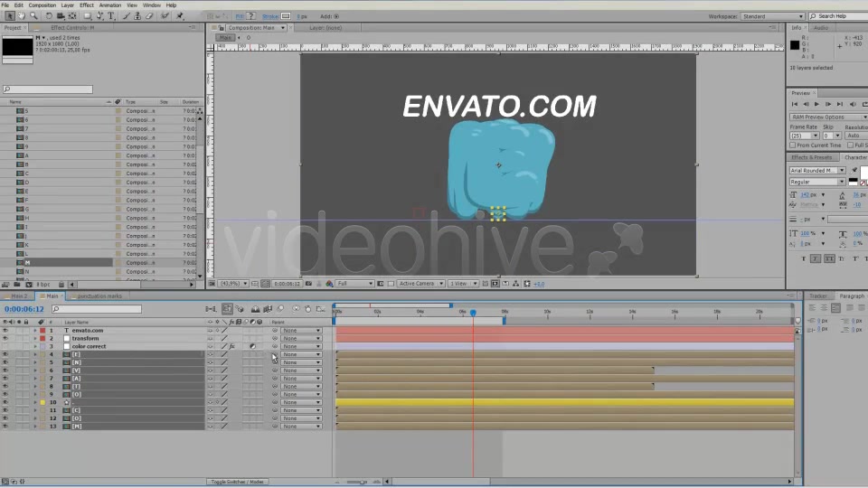Hide the envato.com layer eye toggle
Image resolution: width=868 pixels, height=488 pixels.
[5, 331]
